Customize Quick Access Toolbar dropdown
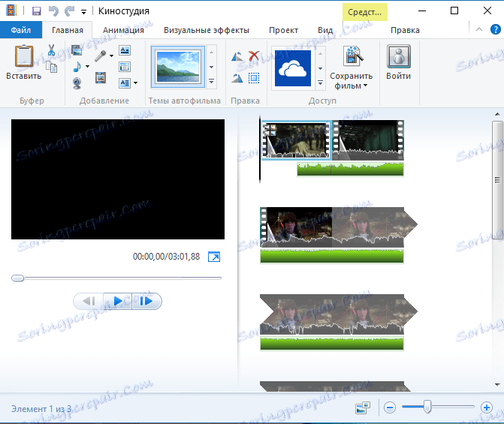The image size is (504, 424). pyautogui.click(x=83, y=12)
